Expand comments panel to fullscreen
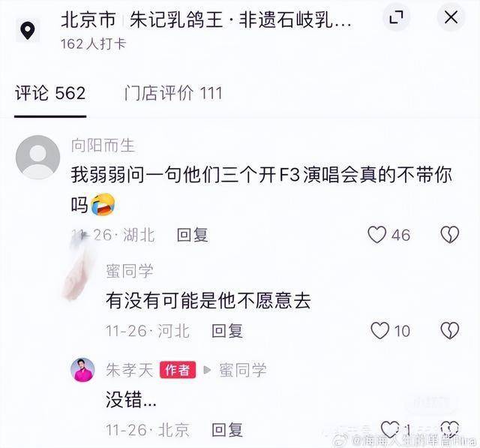 [396, 17]
